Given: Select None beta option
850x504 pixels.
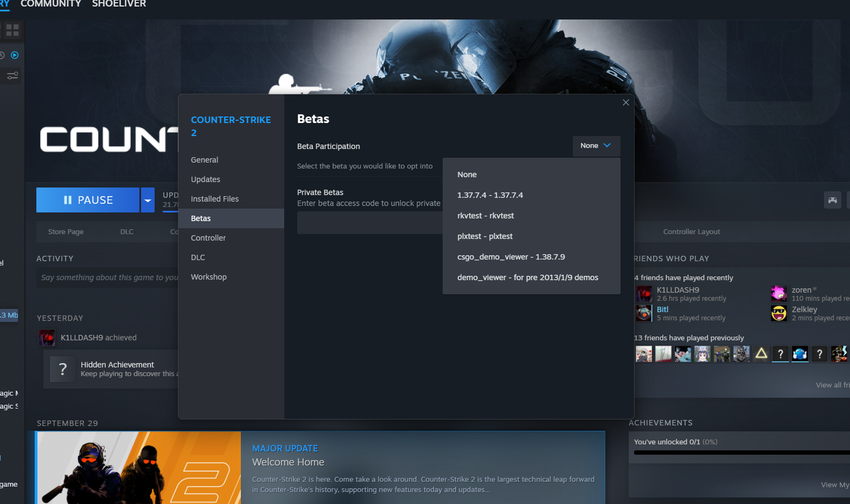Looking at the screenshot, I should click(532, 175).
